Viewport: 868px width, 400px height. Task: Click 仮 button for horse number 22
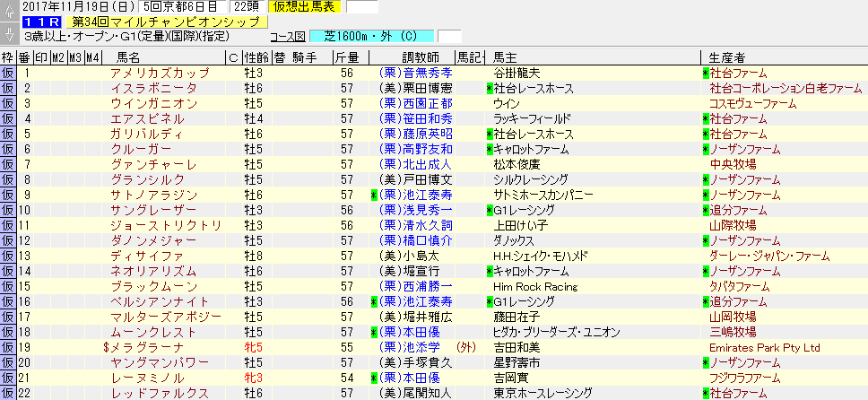coord(8,394)
